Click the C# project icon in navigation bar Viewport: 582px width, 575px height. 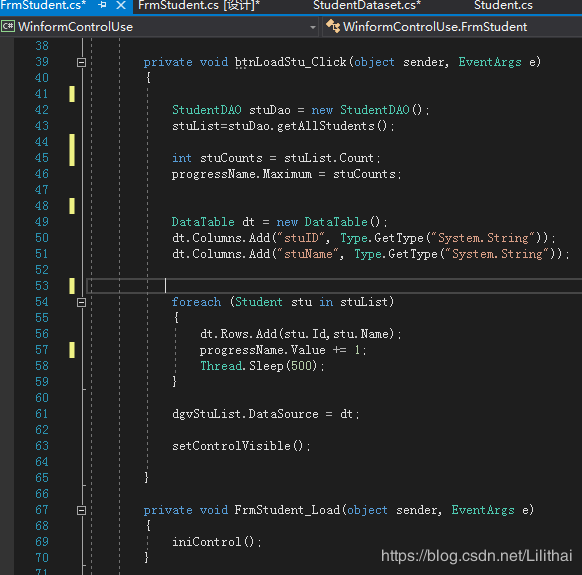[x=8, y=26]
